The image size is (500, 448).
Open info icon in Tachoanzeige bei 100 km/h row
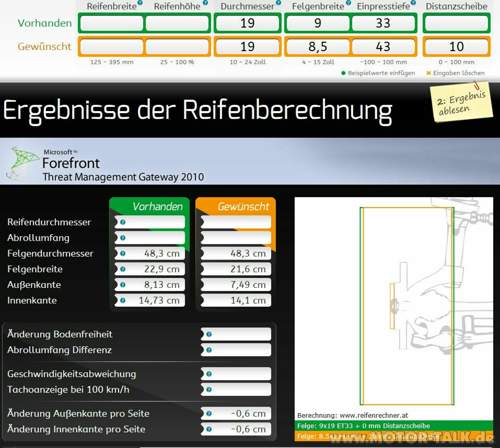point(209,389)
